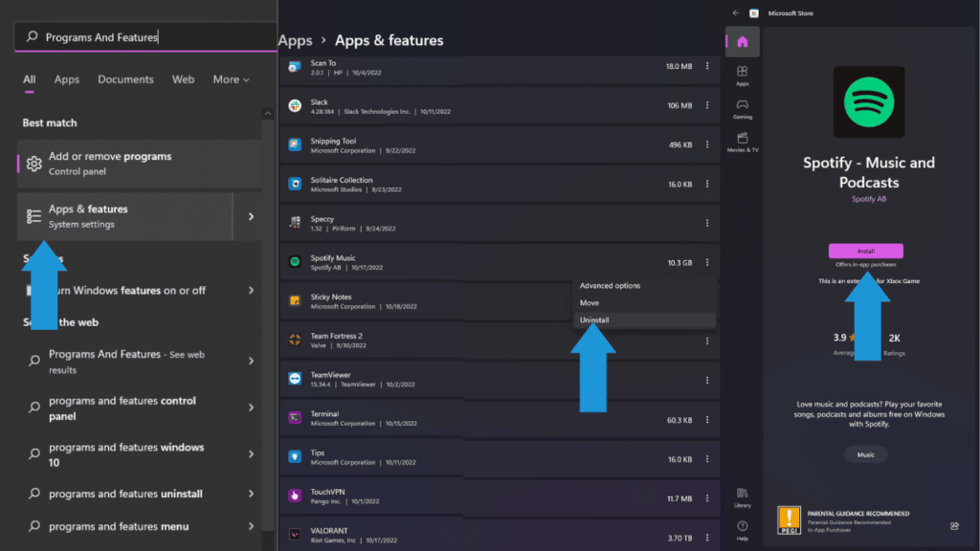Open more options for Spotify Music

(707, 262)
